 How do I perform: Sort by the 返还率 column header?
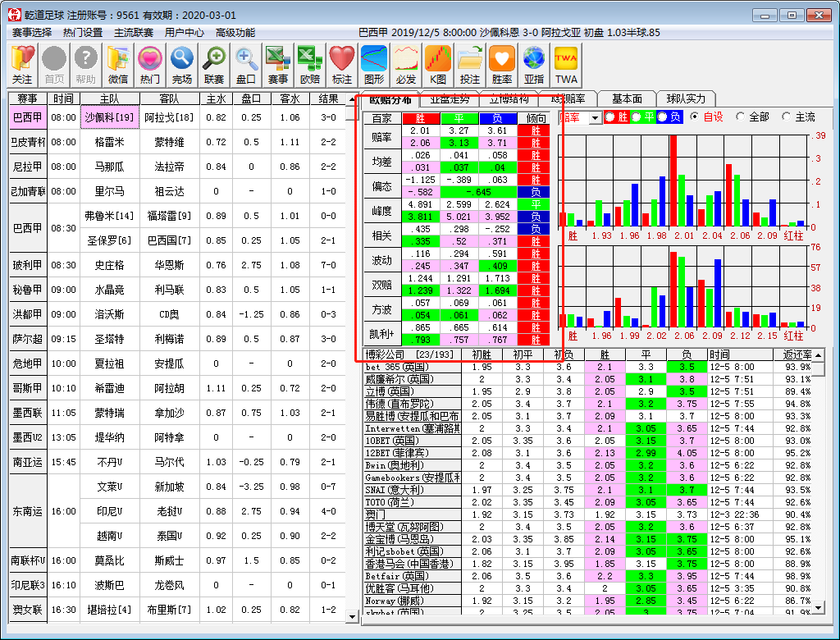click(793, 354)
